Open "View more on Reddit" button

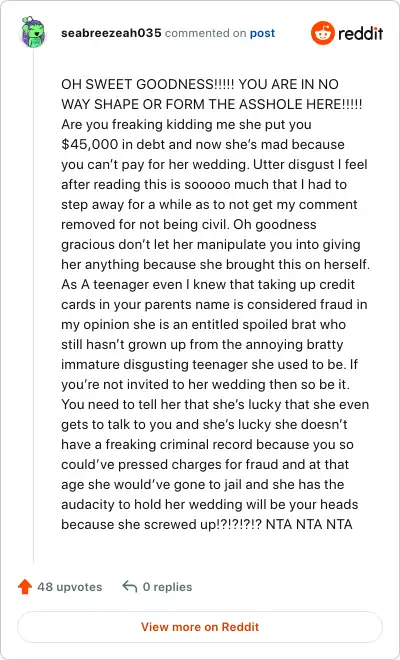pos(200,627)
